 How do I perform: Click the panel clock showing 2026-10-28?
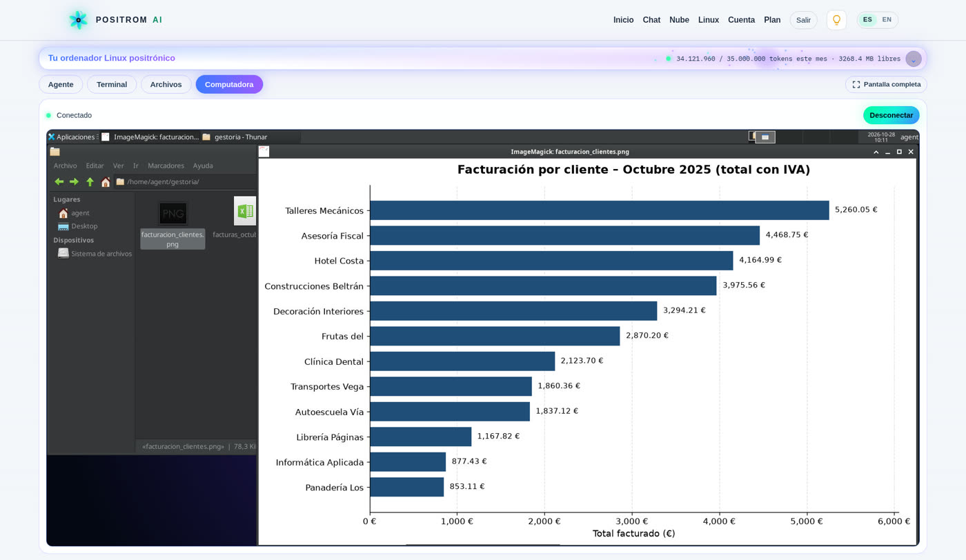(x=881, y=137)
